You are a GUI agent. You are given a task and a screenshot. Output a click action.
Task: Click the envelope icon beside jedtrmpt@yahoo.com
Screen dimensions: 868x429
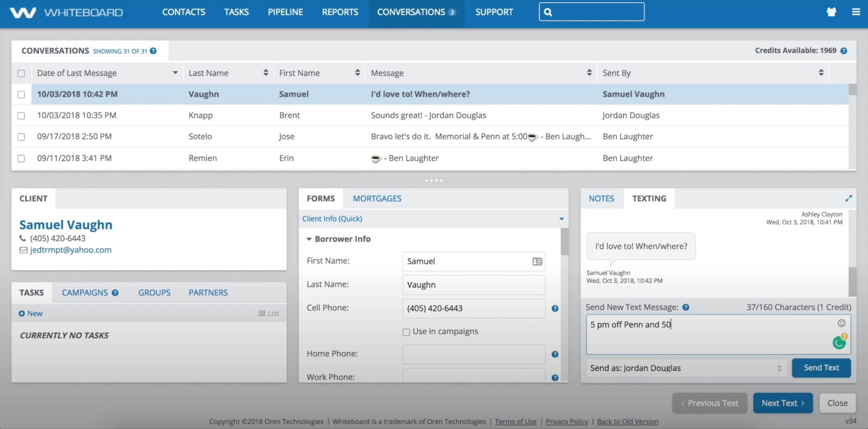tap(23, 250)
